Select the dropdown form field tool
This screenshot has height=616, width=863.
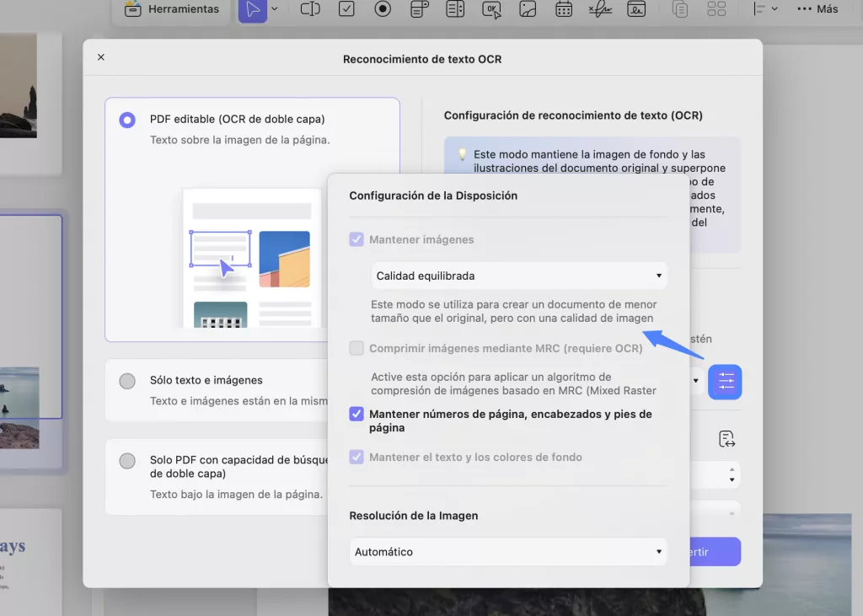pyautogui.click(x=420, y=8)
